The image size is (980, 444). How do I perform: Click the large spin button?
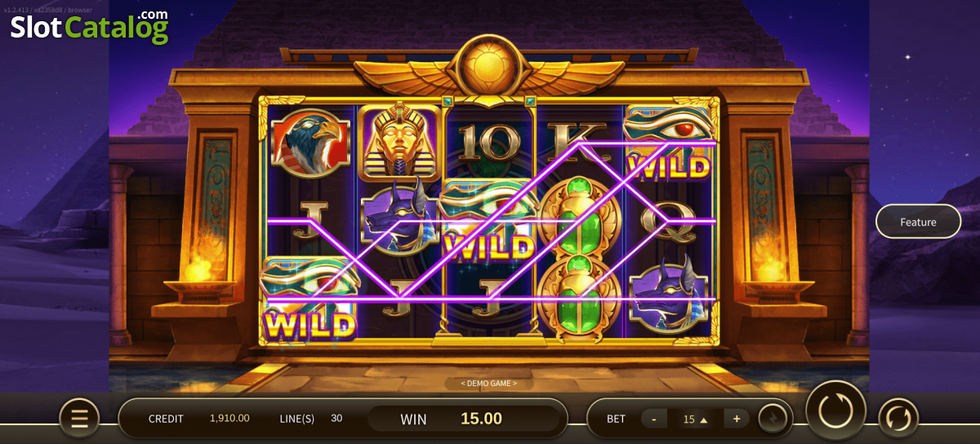(x=835, y=410)
